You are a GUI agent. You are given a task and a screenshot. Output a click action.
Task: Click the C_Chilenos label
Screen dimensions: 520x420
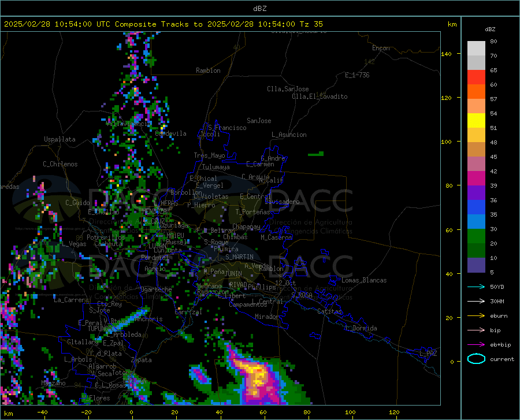tap(60, 164)
